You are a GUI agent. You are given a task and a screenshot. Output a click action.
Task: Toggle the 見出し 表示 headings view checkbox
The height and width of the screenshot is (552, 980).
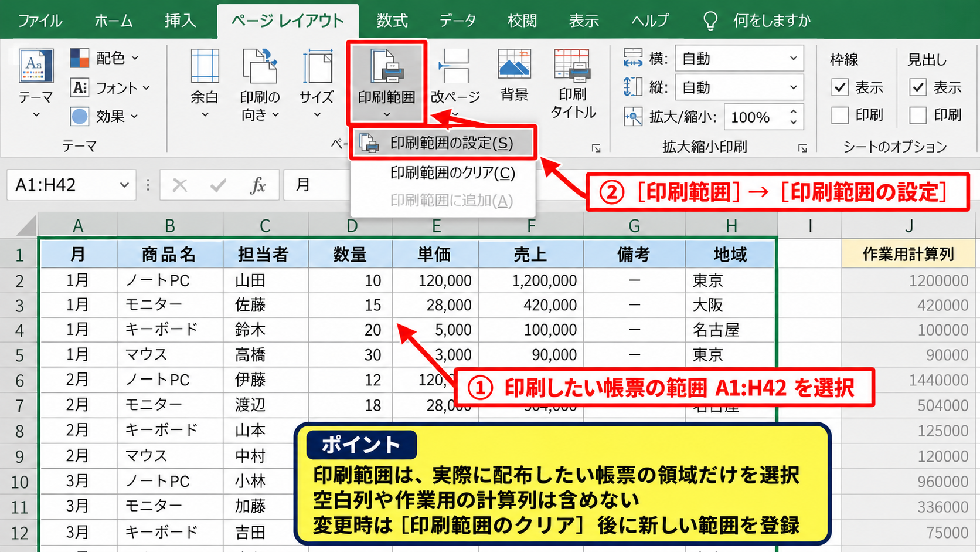[918, 87]
